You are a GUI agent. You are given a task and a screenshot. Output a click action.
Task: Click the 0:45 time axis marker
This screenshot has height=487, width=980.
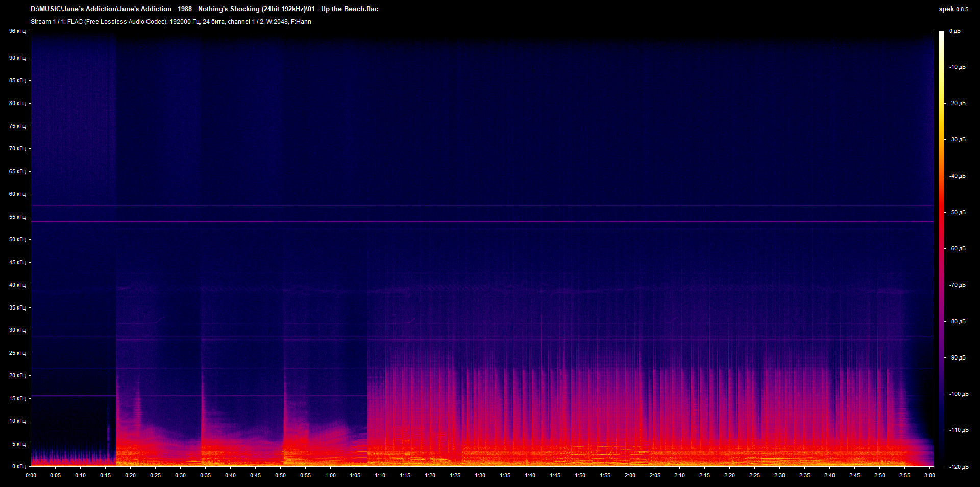(255, 475)
